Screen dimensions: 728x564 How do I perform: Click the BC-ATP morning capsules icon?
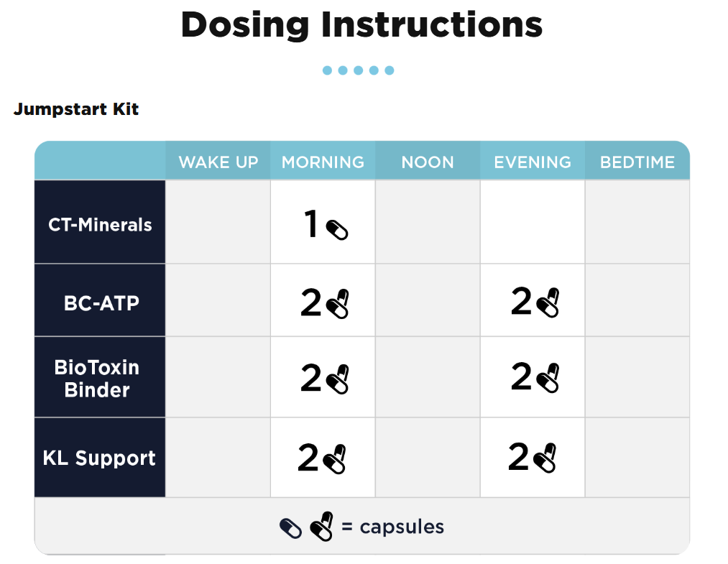(338, 303)
